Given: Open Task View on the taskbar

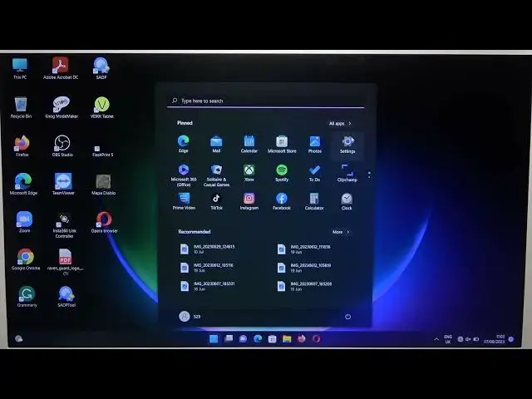Looking at the screenshot, I should coord(229,338).
